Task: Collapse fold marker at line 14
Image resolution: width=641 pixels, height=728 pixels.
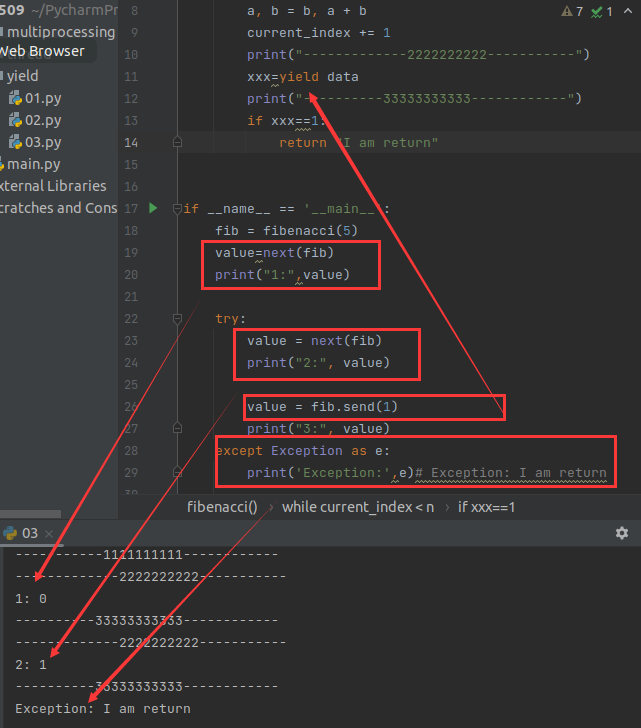Action: coord(177,142)
